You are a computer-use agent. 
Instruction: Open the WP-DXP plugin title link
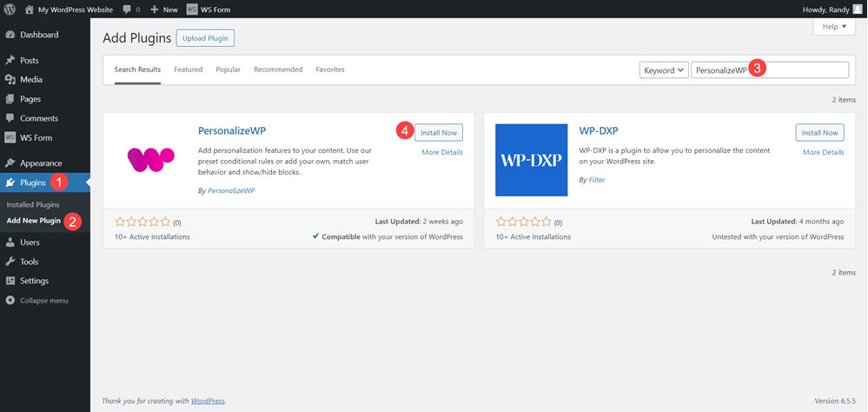(598, 130)
